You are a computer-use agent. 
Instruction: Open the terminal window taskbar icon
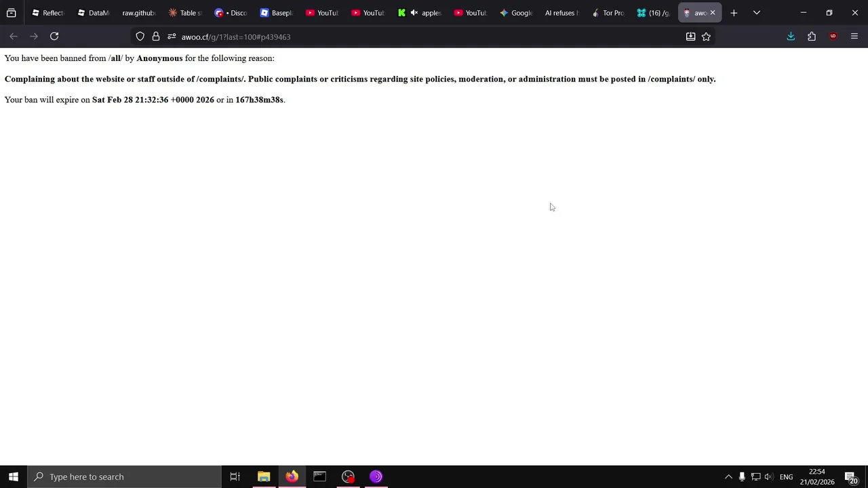[319, 476]
